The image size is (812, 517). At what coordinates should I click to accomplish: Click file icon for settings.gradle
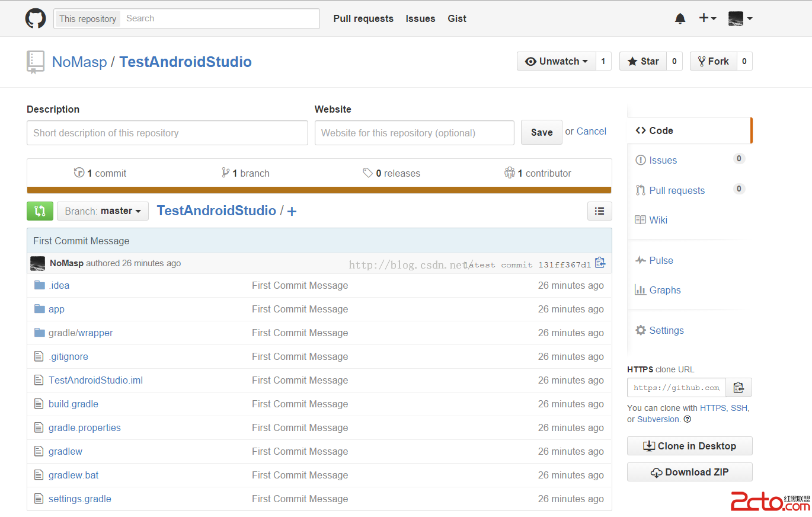(x=39, y=499)
